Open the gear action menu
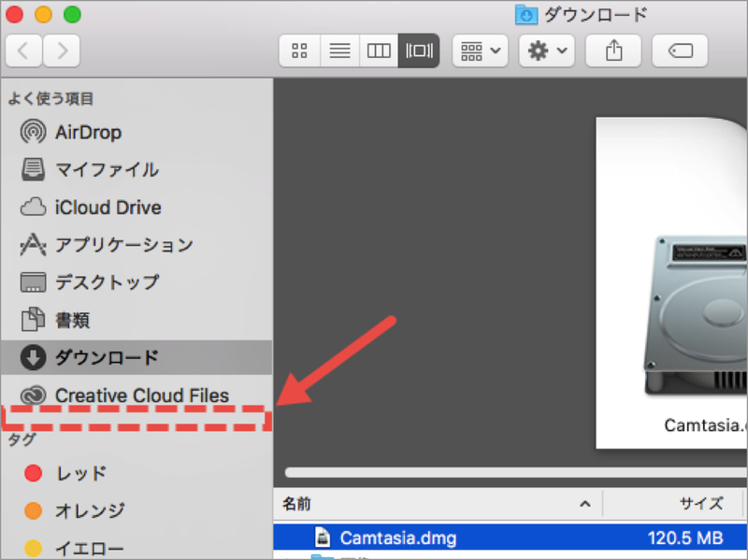This screenshot has width=748, height=560. pos(547,50)
